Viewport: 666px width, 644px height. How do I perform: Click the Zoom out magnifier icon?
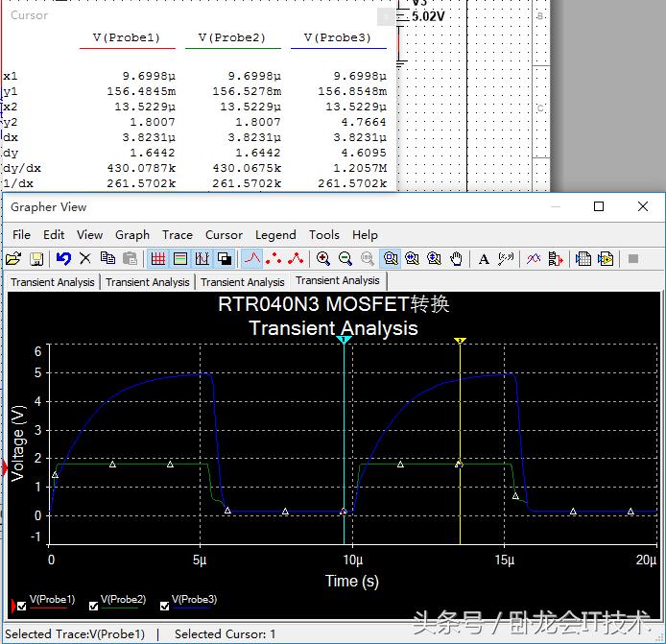345,258
